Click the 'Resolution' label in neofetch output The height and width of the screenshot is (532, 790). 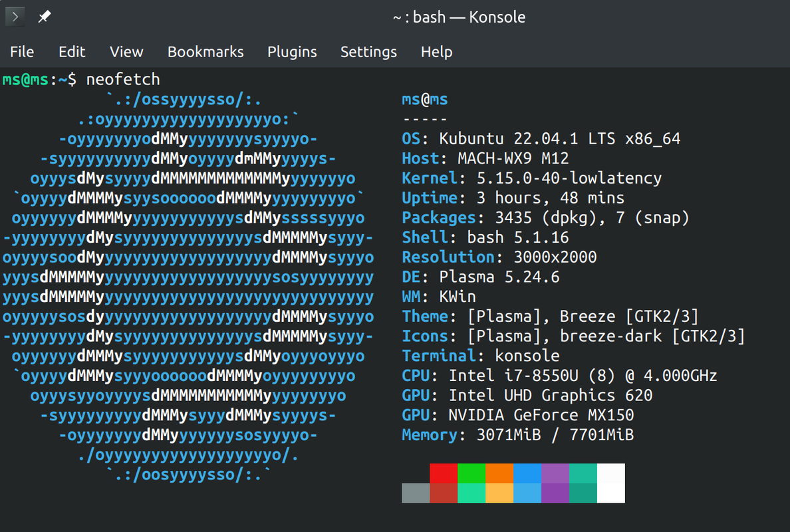pos(448,257)
